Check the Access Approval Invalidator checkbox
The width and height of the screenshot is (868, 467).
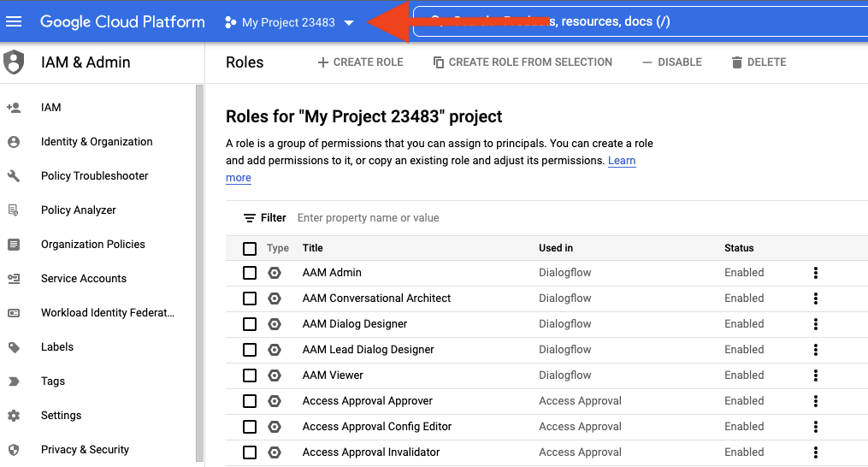(x=250, y=452)
